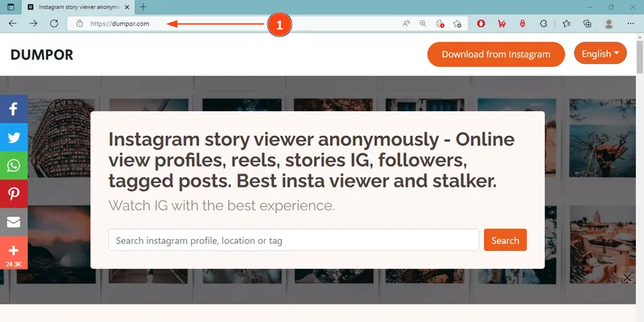Select the Instagram story viewer tab
The width and height of the screenshot is (644, 322).
[x=78, y=7]
